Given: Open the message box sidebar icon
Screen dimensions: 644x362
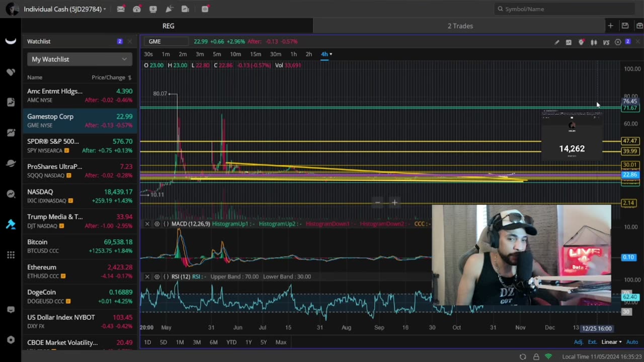Looking at the screenshot, I should 11,310.
